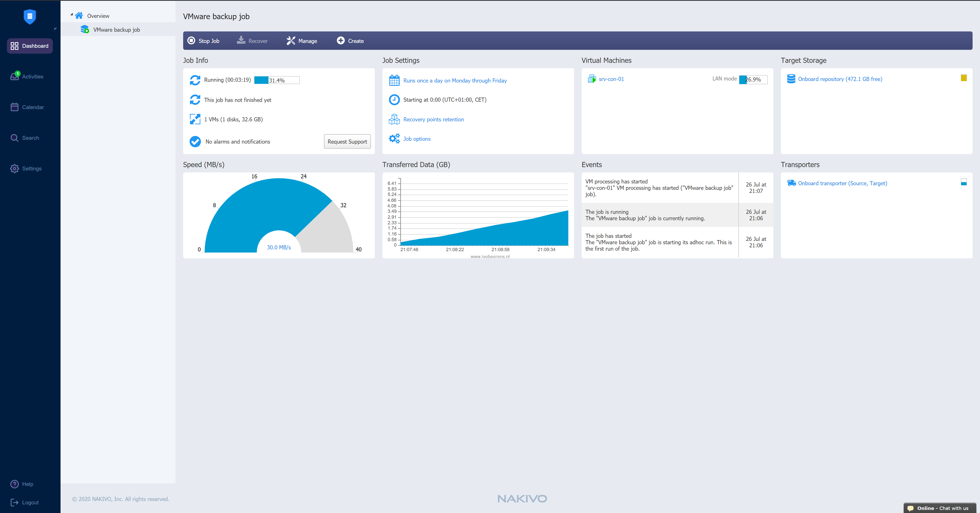This screenshot has width=980, height=513.
Task: Click the Running status refresh icon
Action: click(195, 80)
